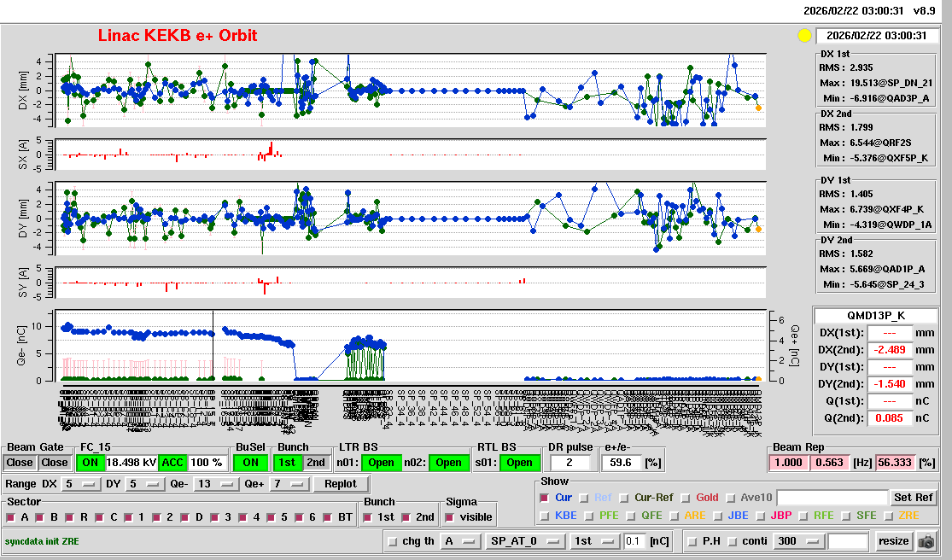Click the yellow status indicator circle

pos(803,36)
